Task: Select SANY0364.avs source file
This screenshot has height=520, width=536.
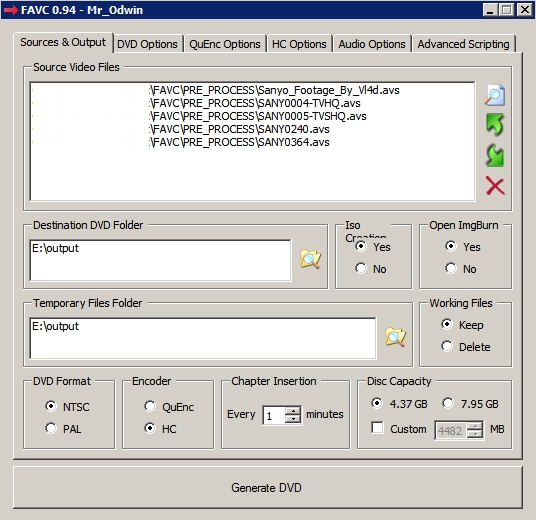Action: 252,142
